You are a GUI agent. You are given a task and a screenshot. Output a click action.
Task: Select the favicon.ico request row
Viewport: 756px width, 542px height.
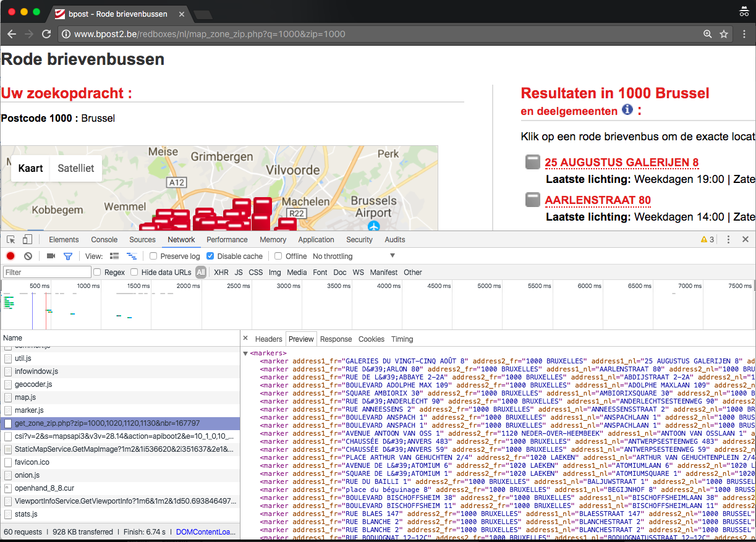pyautogui.click(x=121, y=462)
